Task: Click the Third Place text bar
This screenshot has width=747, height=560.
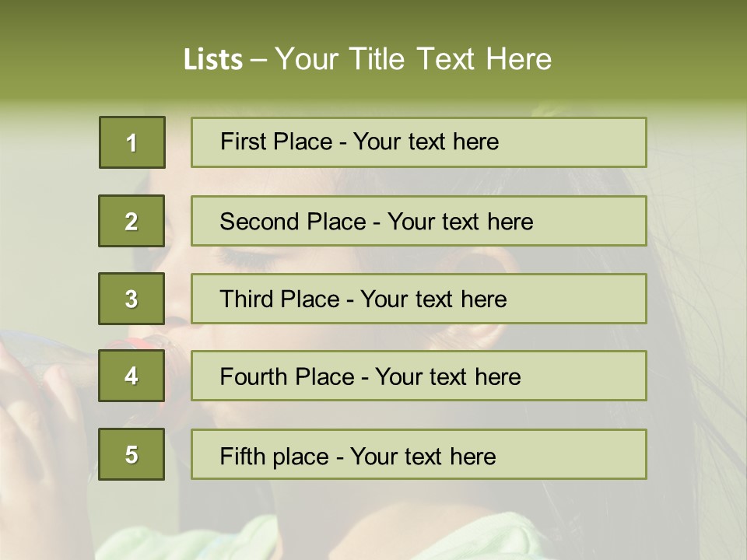Action: [419, 299]
